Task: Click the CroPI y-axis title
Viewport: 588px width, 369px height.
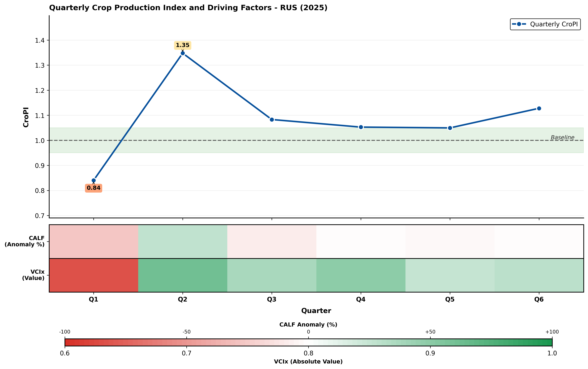Action: pyautogui.click(x=26, y=117)
